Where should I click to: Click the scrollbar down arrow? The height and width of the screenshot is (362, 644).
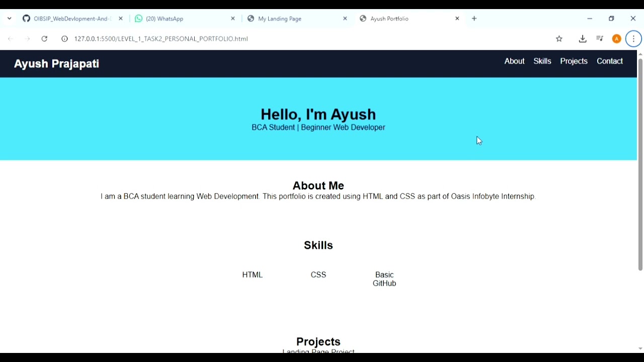click(640, 349)
